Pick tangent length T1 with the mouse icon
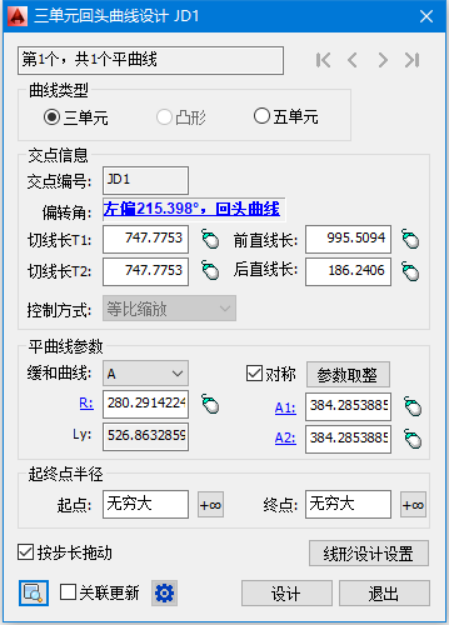The width and height of the screenshot is (449, 625). (210, 239)
